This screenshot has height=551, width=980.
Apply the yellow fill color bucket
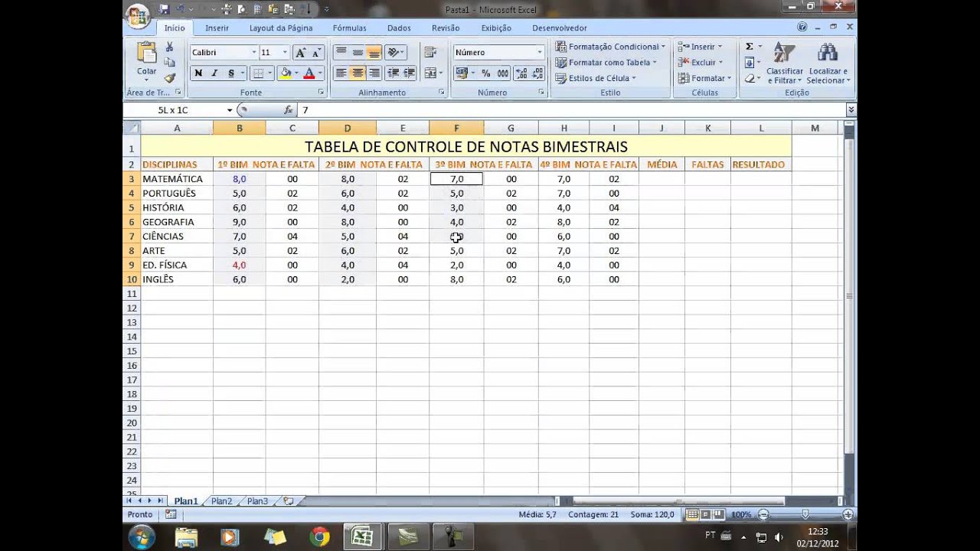click(x=285, y=73)
